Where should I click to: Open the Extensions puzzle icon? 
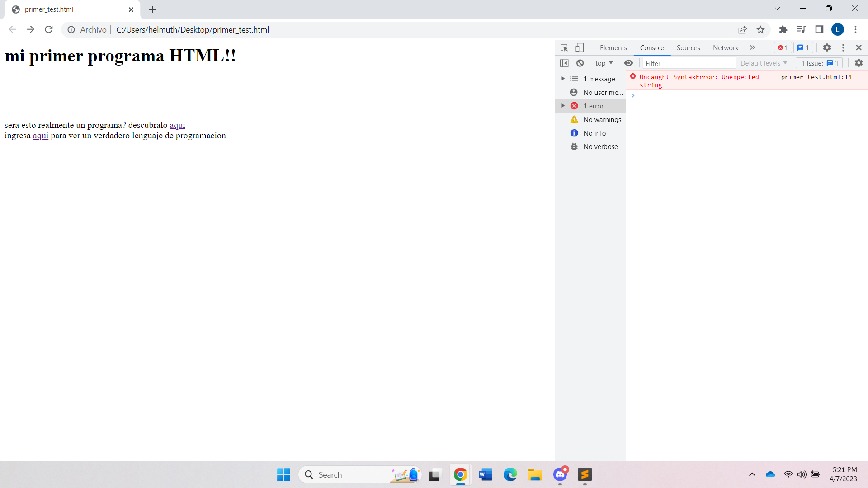783,29
